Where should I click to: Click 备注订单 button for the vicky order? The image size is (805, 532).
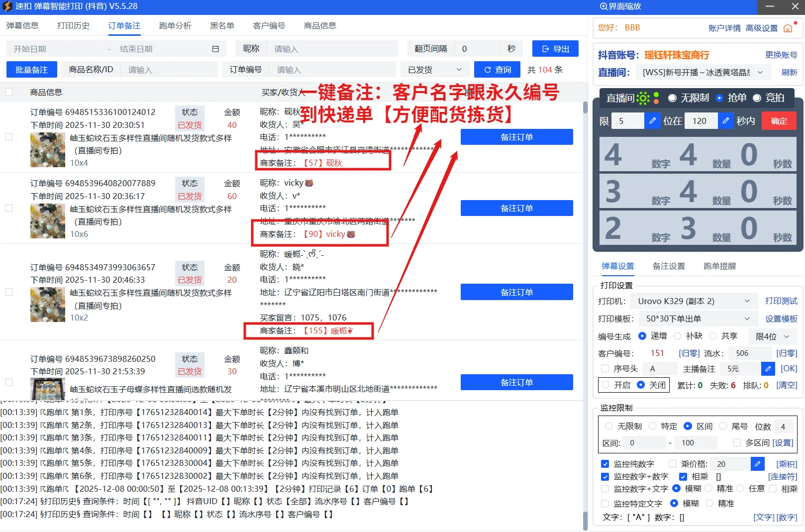click(x=516, y=208)
